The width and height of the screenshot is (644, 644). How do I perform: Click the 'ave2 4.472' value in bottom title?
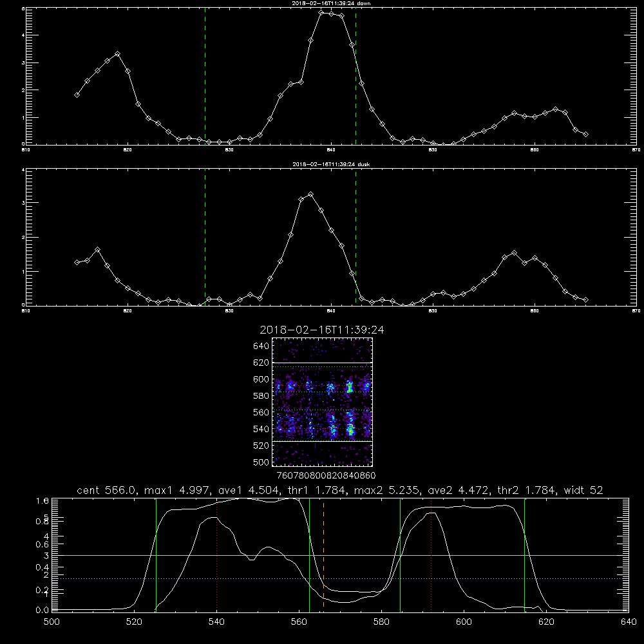point(459,490)
